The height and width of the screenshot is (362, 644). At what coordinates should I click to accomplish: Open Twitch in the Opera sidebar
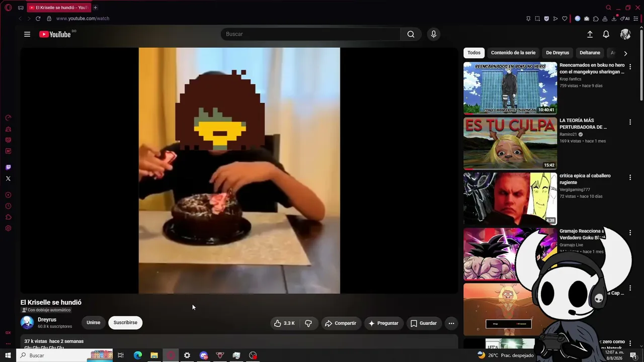[8, 167]
